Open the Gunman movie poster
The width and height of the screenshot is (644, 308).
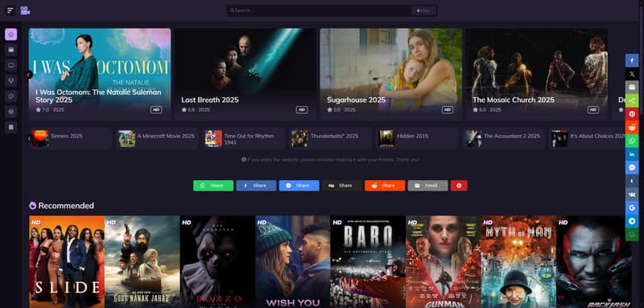point(444,261)
